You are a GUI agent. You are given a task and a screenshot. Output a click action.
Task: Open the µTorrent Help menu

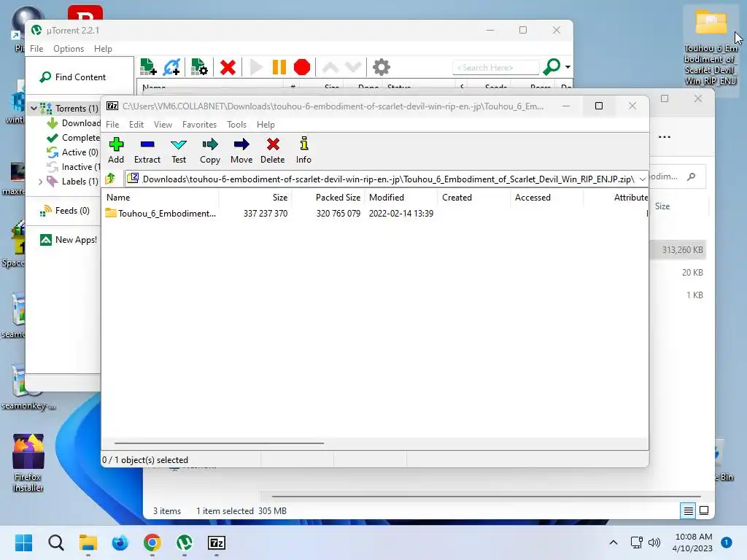103,49
